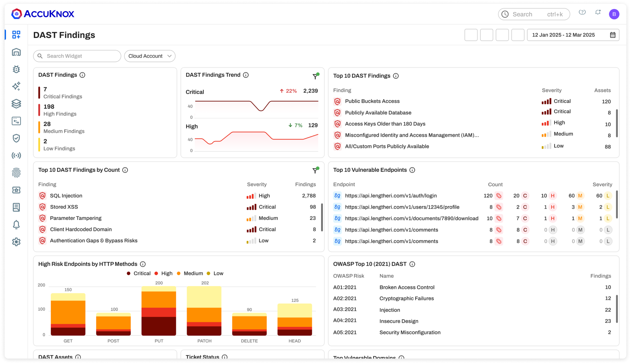
Task: Open the reports document icon in the sidebar
Action: click(x=16, y=207)
